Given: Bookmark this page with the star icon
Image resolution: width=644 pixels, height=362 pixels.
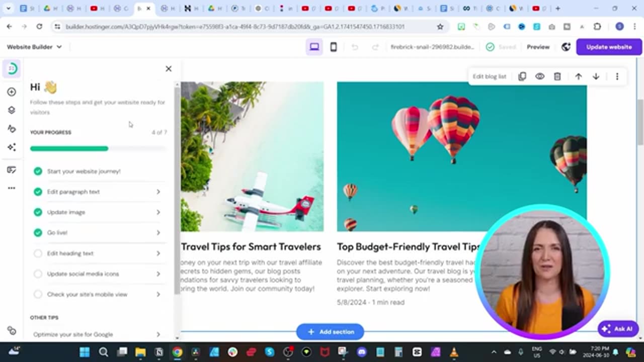Looking at the screenshot, I should pos(440,27).
